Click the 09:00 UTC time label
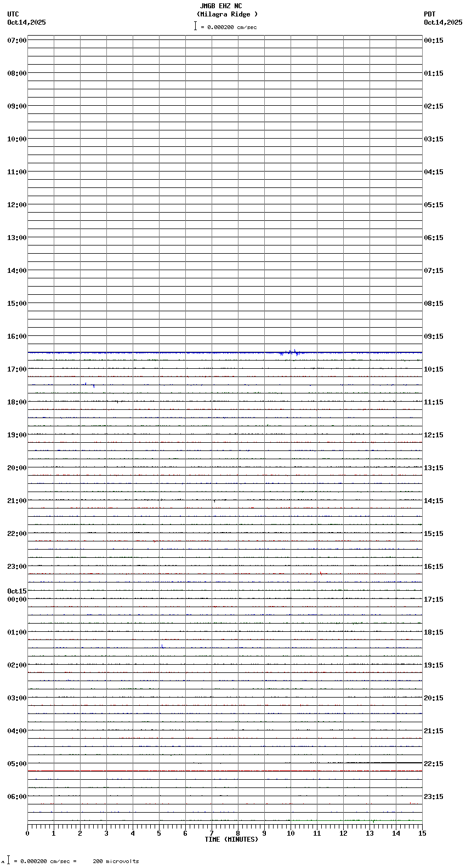 [17, 106]
